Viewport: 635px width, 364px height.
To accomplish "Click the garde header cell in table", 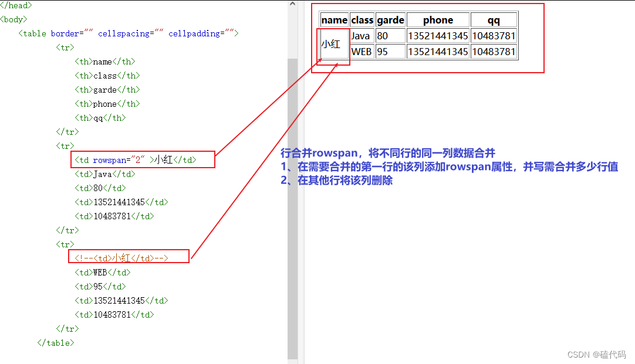I will 390,20.
